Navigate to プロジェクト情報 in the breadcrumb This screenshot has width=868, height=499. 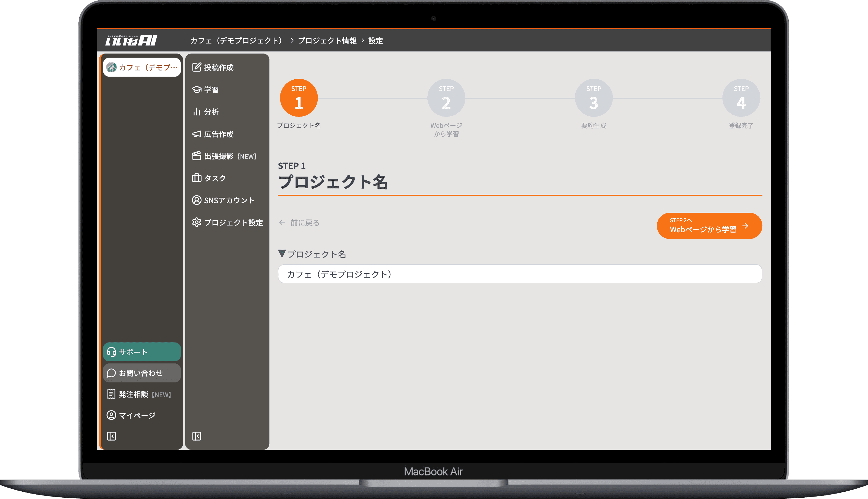tap(327, 40)
